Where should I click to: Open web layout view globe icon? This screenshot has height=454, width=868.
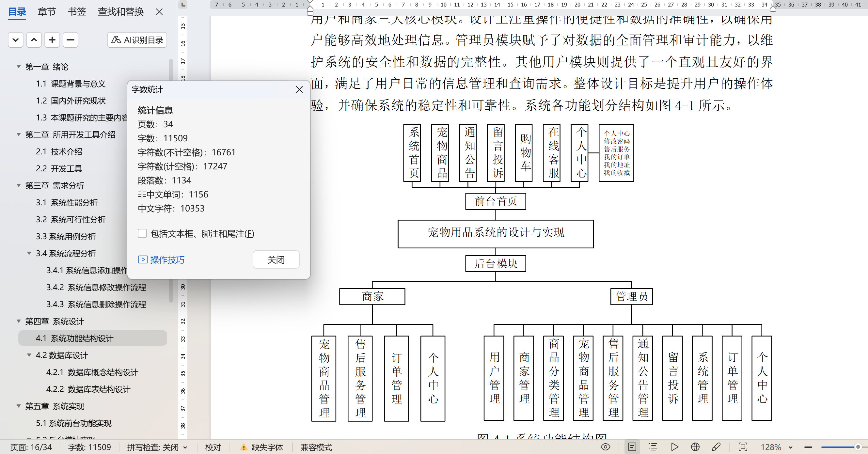[x=695, y=447]
